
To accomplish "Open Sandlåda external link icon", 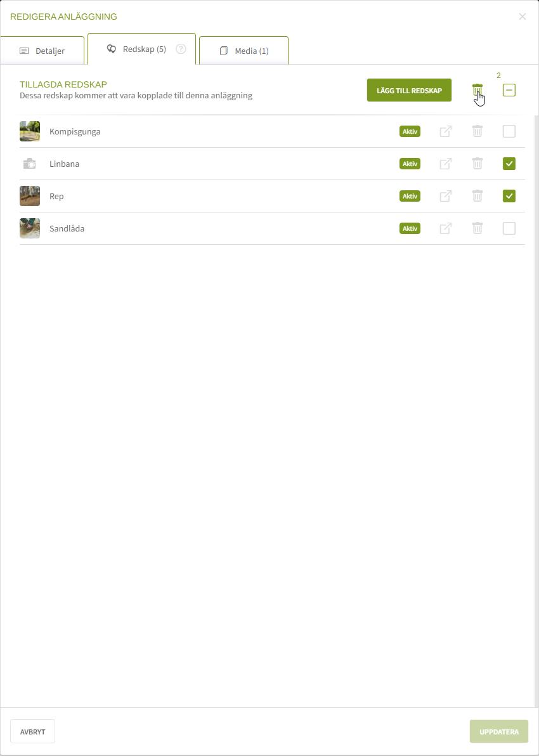I will pos(446,228).
